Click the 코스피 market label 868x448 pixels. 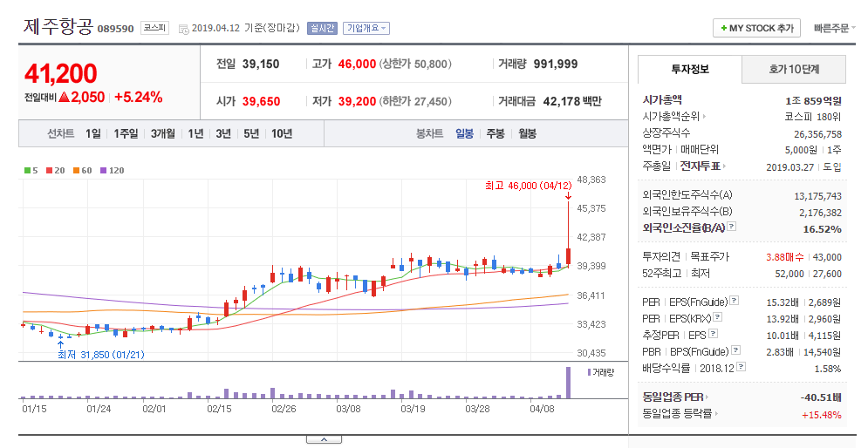(x=154, y=28)
